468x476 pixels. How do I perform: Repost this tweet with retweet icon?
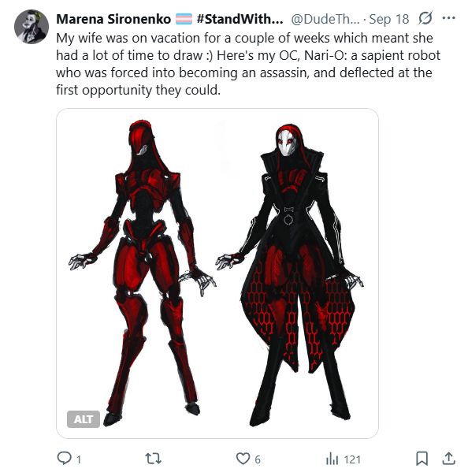(x=154, y=459)
